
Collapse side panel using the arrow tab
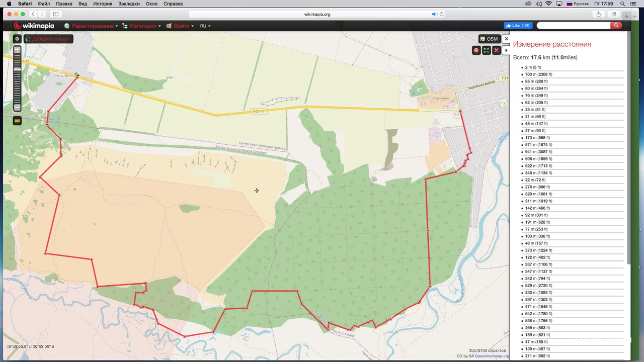point(506,50)
